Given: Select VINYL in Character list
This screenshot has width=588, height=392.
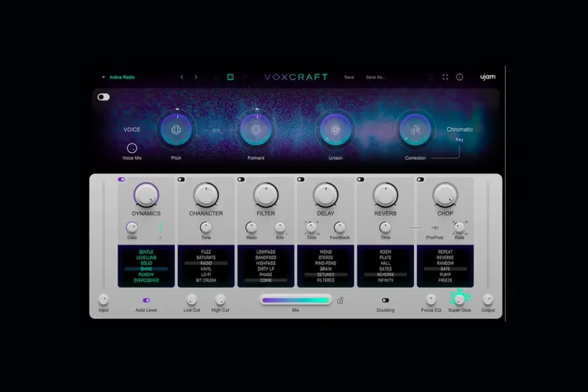Looking at the screenshot, I should tap(206, 269).
